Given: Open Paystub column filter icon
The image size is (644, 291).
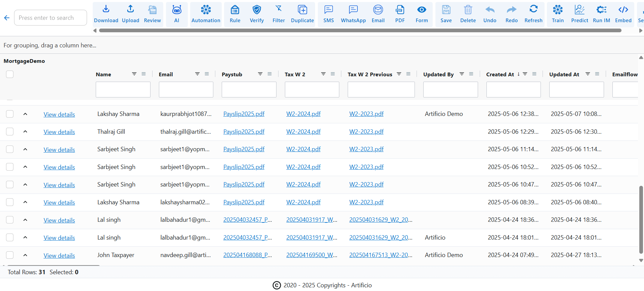Looking at the screenshot, I should click(x=260, y=74).
